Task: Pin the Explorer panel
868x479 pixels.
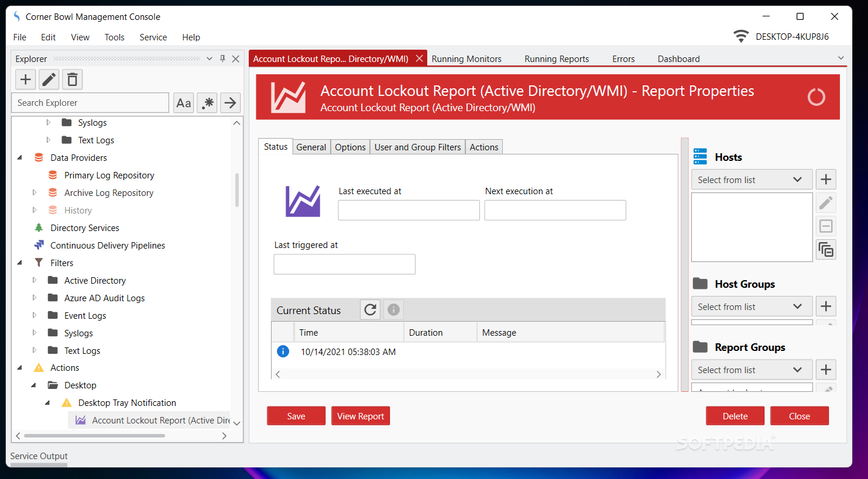Action: coord(222,58)
